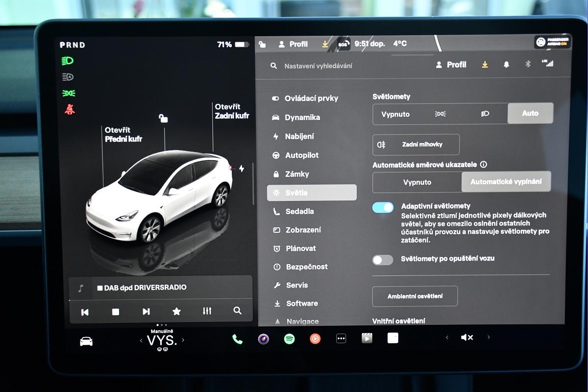Tap the audio equalizer settings icon
588x392 pixels.
click(207, 311)
